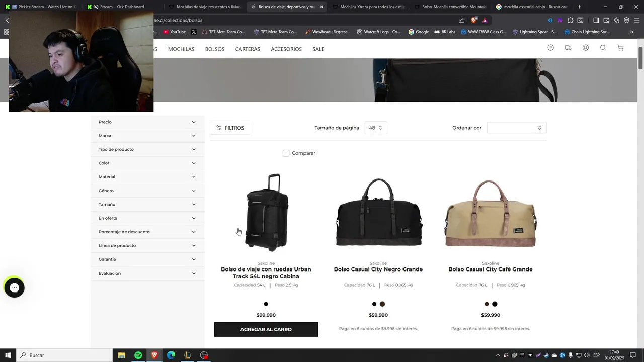Open Bolso Casual City Negro Grande link
This screenshot has height=362, width=644.
(x=378, y=269)
